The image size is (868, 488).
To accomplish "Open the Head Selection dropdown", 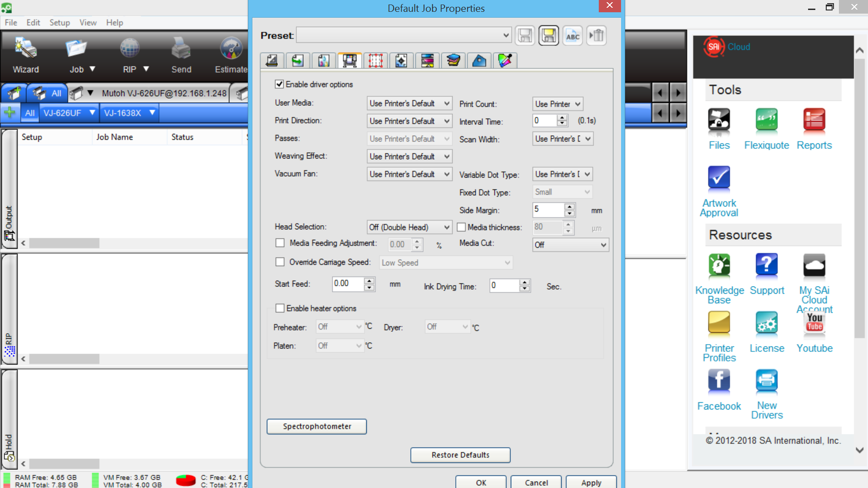I will click(409, 227).
